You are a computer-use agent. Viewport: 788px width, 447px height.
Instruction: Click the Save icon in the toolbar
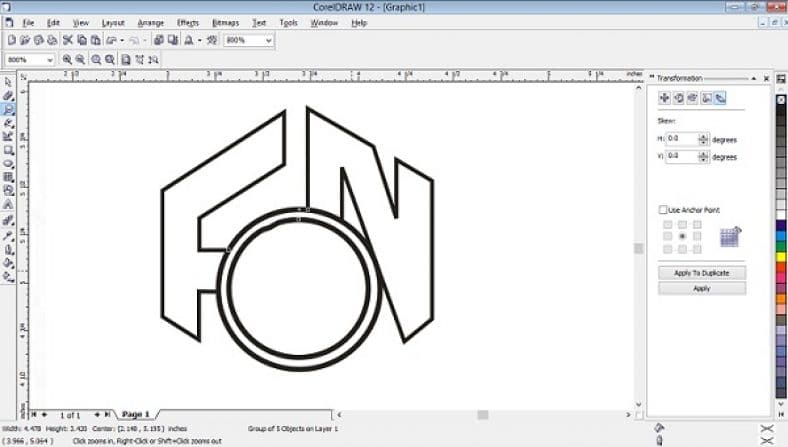[38, 40]
